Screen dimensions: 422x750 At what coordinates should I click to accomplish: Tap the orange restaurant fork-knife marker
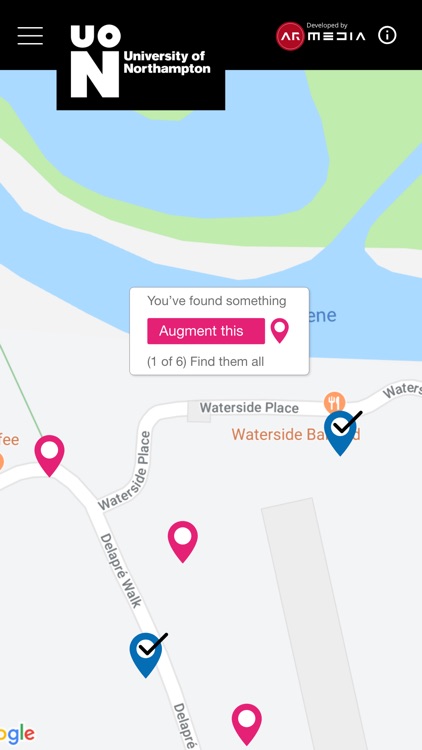(334, 402)
